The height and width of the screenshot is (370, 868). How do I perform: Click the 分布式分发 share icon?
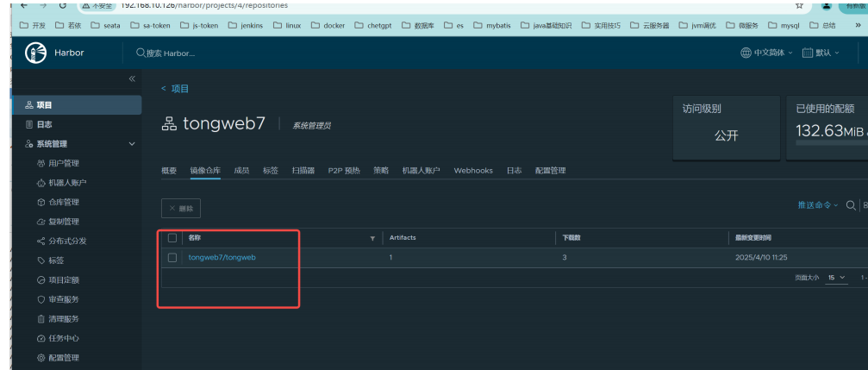click(41, 241)
